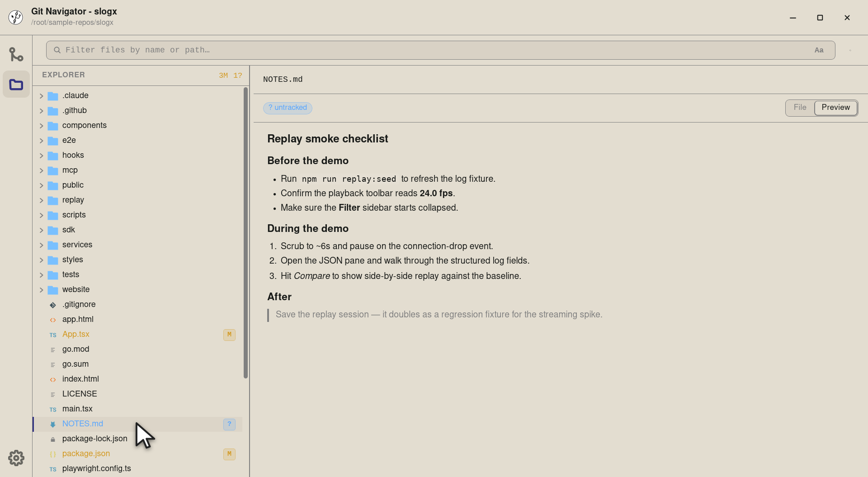Viewport: 868px width, 477px height.
Task: Expand the components folder chevron
Action: pyautogui.click(x=41, y=126)
